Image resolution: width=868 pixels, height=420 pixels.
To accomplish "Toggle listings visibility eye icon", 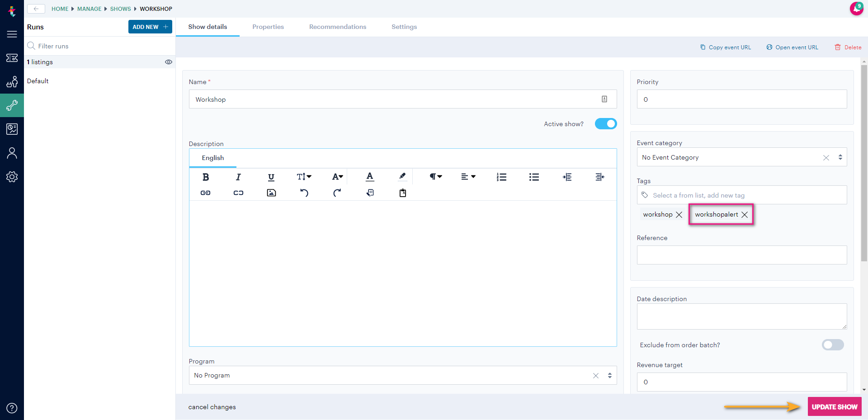I will click(169, 62).
